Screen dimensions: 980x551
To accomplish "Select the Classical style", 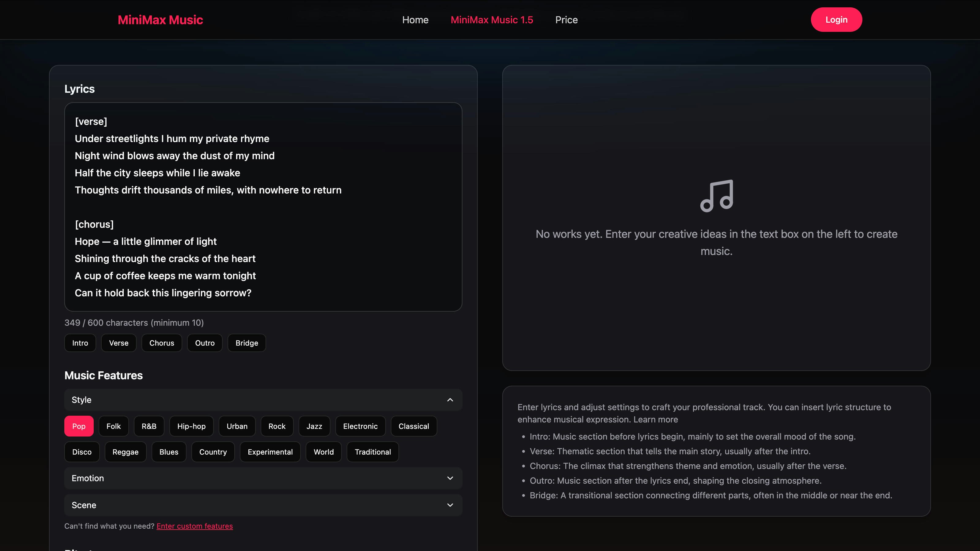I will 413,426.
